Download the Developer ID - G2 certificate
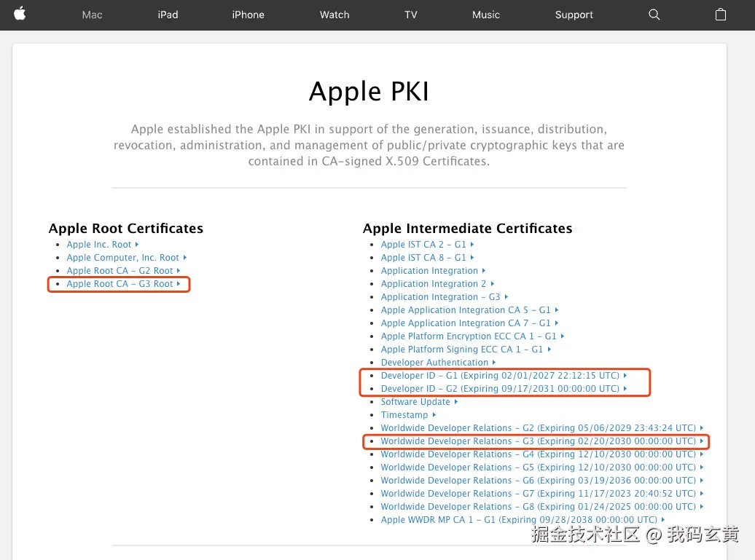Viewport: 755px width, 560px height. click(504, 388)
